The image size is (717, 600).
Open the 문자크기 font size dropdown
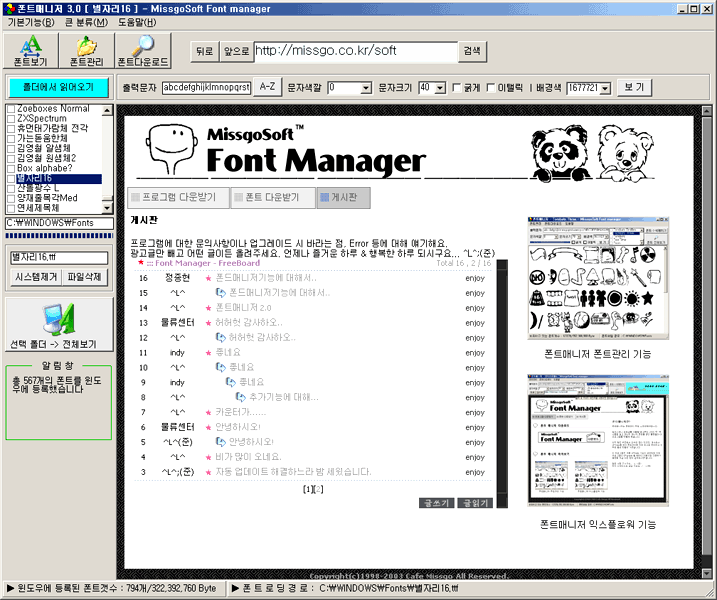click(x=440, y=88)
